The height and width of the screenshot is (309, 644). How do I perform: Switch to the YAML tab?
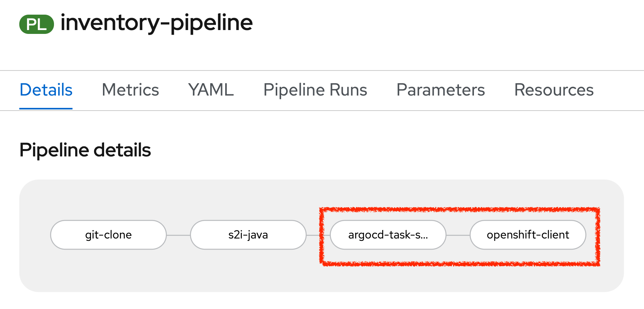(210, 90)
